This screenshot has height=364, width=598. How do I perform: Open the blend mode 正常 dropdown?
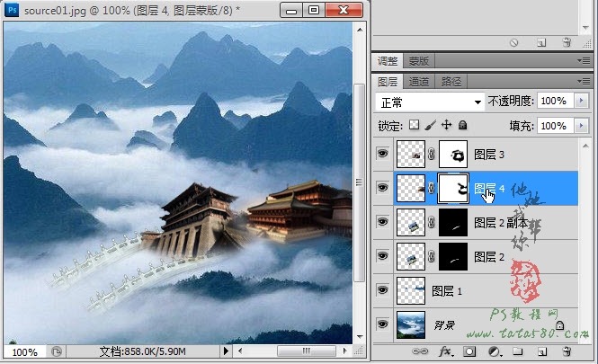[430, 102]
